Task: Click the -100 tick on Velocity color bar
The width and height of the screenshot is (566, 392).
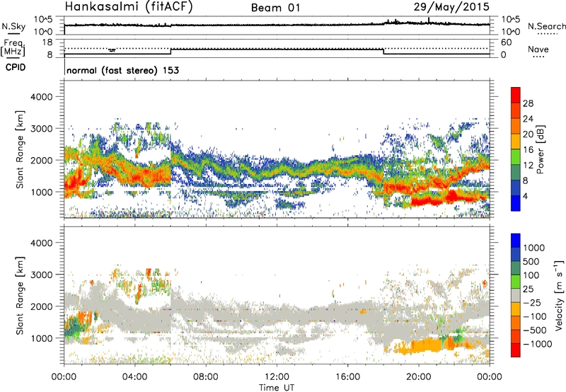Action: tap(535, 316)
